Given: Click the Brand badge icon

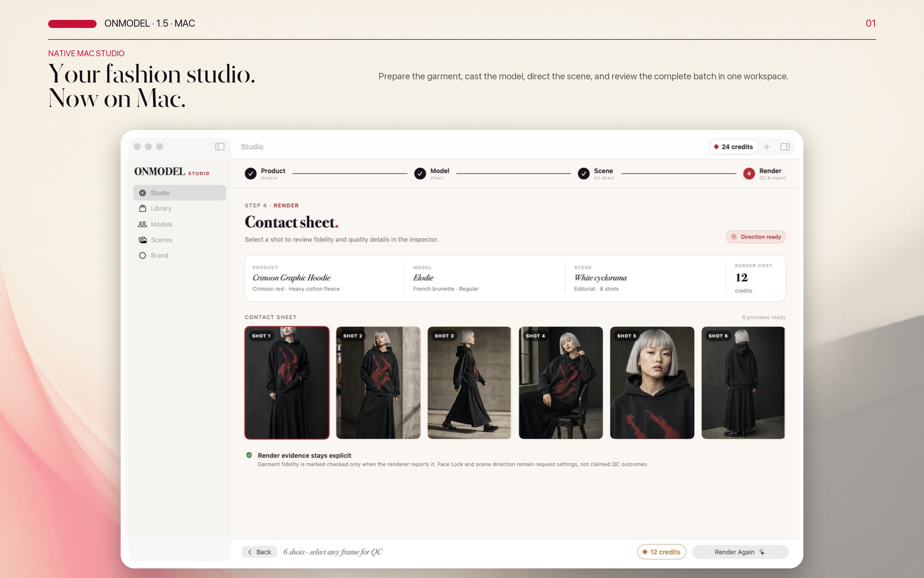Looking at the screenshot, I should [142, 255].
